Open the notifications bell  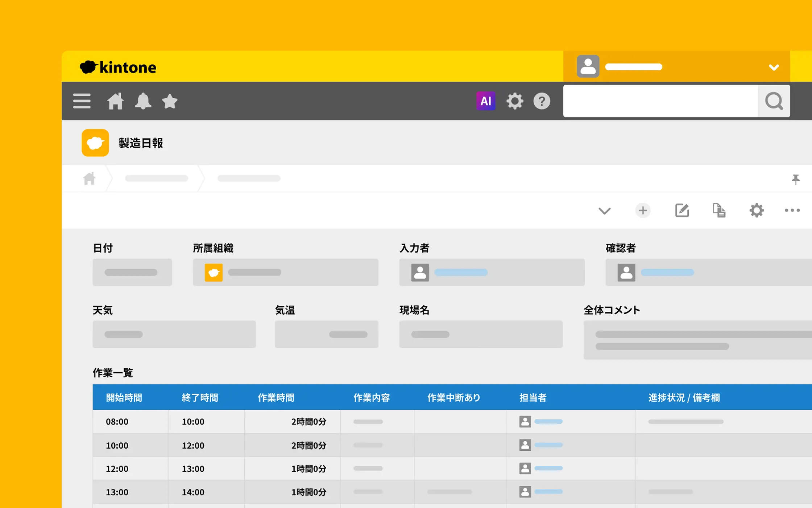[x=143, y=101]
